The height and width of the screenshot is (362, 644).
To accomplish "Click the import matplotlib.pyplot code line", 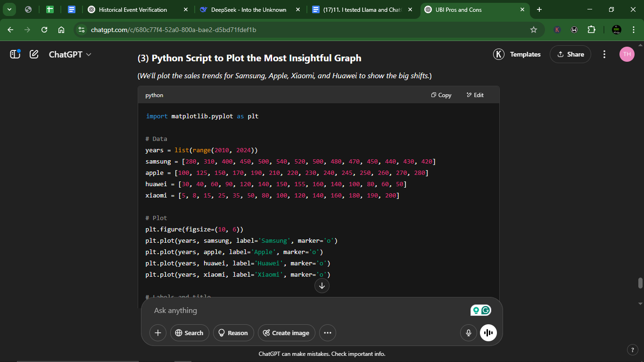I will tap(202, 116).
